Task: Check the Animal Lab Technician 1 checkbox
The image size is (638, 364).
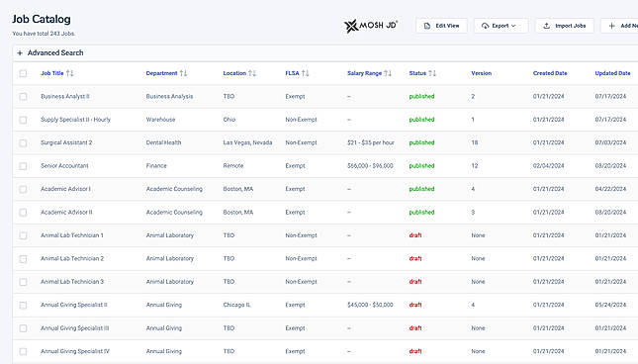Action: tap(23, 235)
